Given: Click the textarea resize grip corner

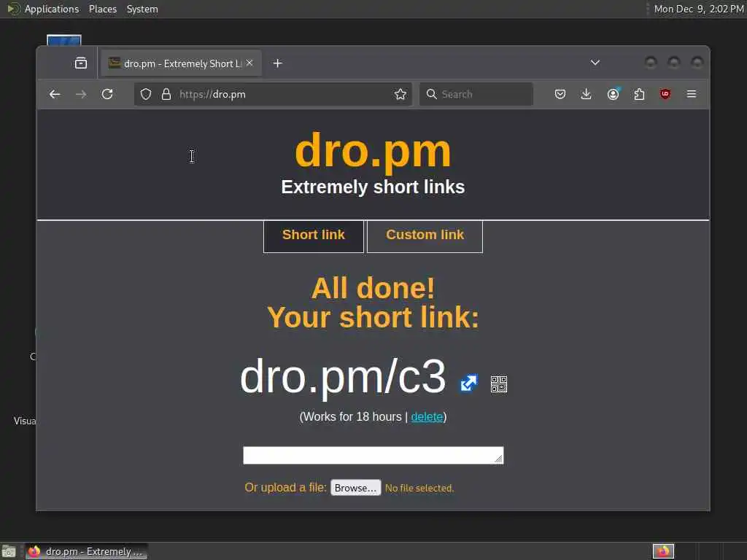Looking at the screenshot, I should pos(498,459).
